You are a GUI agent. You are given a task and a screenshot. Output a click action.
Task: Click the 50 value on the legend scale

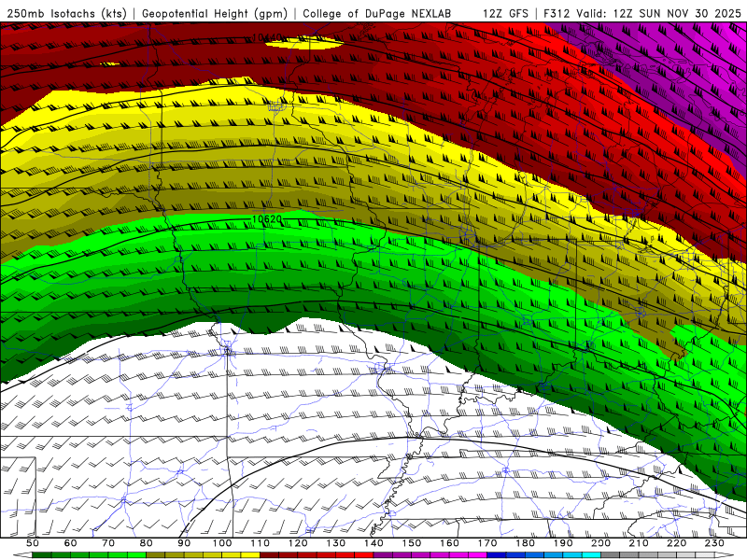coord(33,543)
